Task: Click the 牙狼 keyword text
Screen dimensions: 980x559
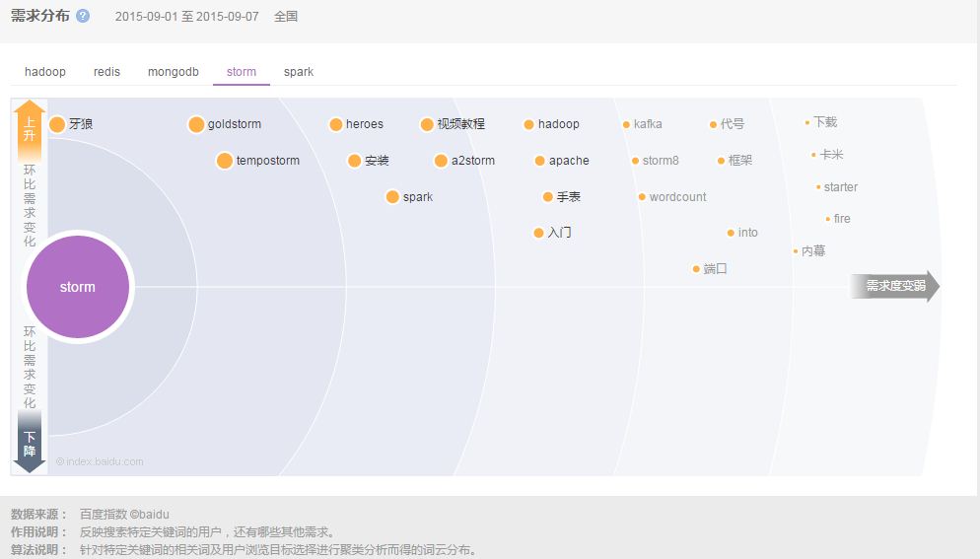Action: click(81, 124)
